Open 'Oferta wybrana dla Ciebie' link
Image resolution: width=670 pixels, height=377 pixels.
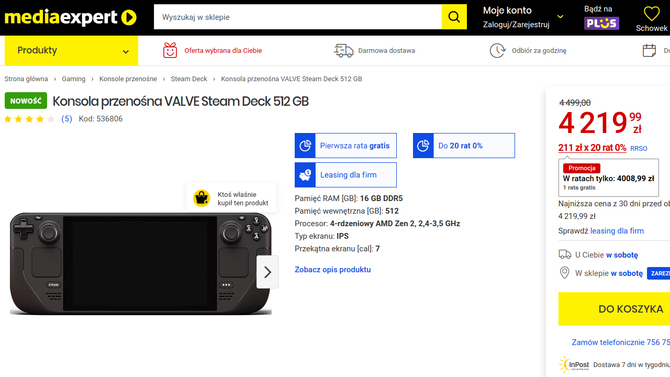[223, 50]
